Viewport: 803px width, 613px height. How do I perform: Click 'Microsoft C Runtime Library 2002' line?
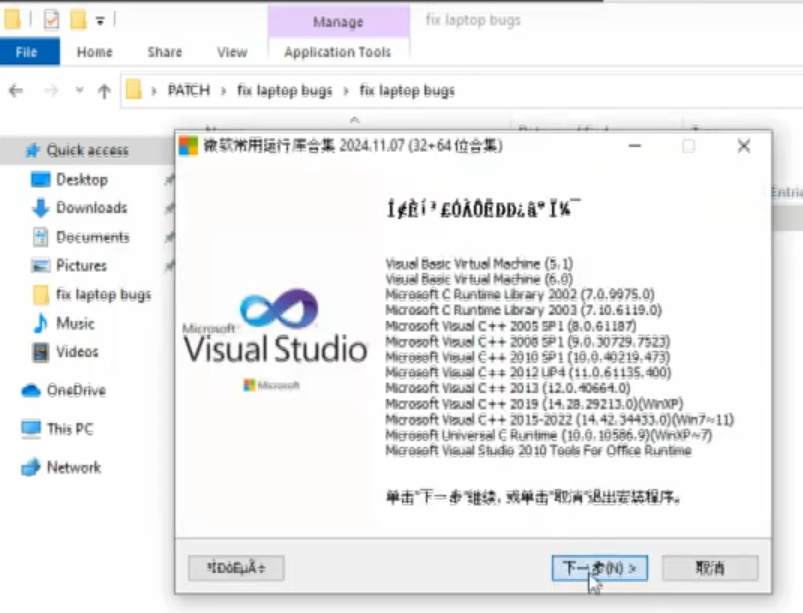[520, 294]
